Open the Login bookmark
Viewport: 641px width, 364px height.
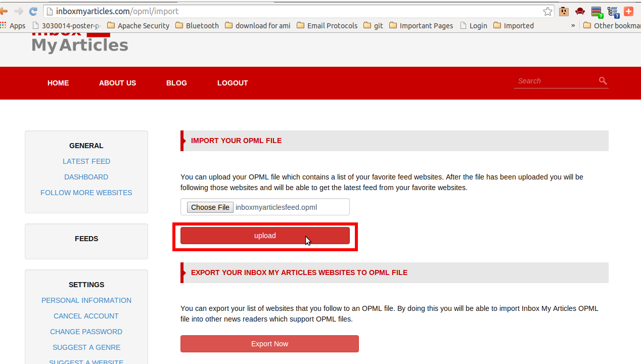pyautogui.click(x=474, y=25)
